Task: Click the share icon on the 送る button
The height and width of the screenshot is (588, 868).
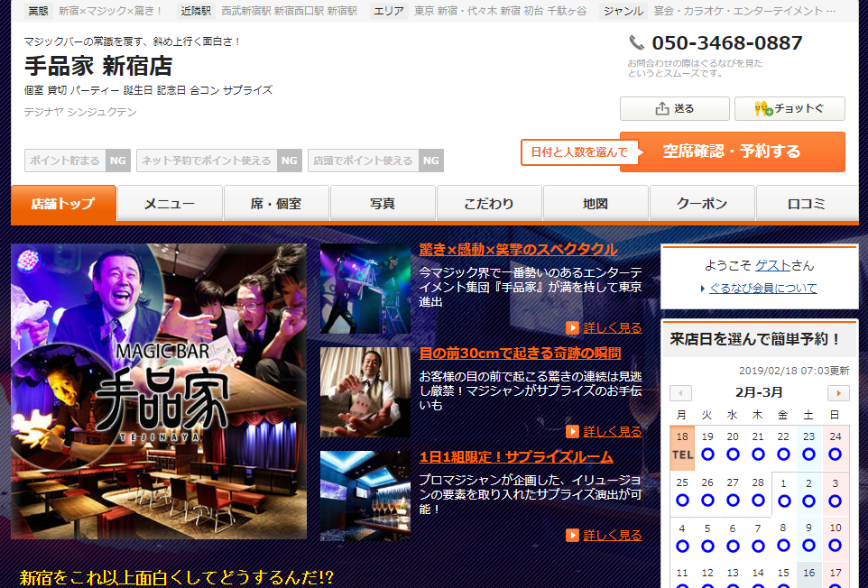Action: (662, 109)
